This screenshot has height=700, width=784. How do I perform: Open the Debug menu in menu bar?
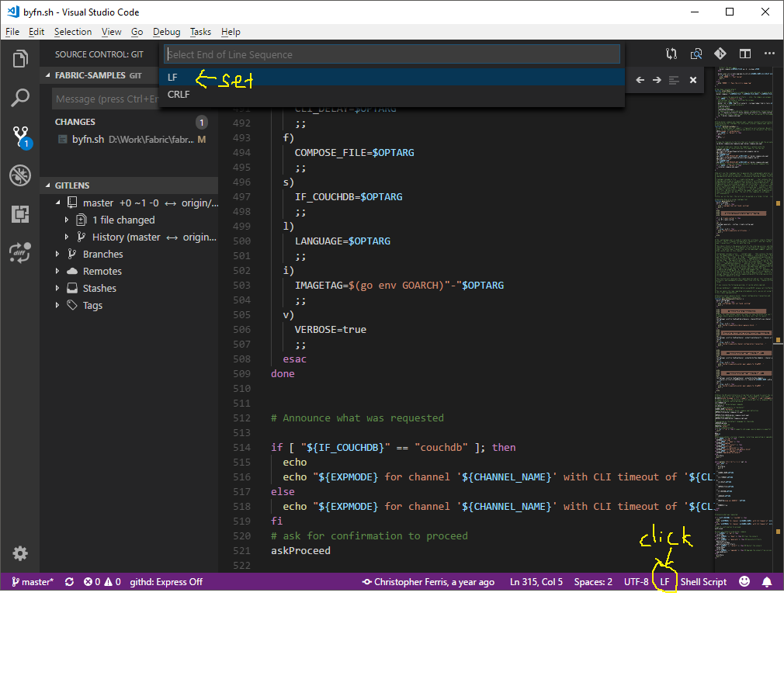coord(166,32)
